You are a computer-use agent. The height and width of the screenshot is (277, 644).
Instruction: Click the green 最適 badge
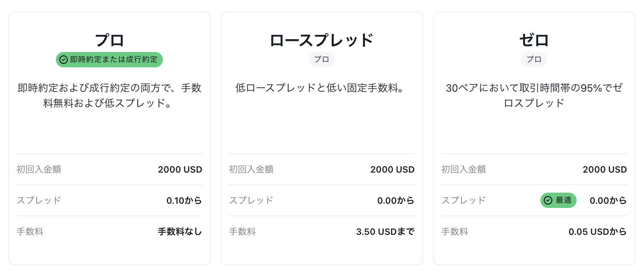point(558,200)
